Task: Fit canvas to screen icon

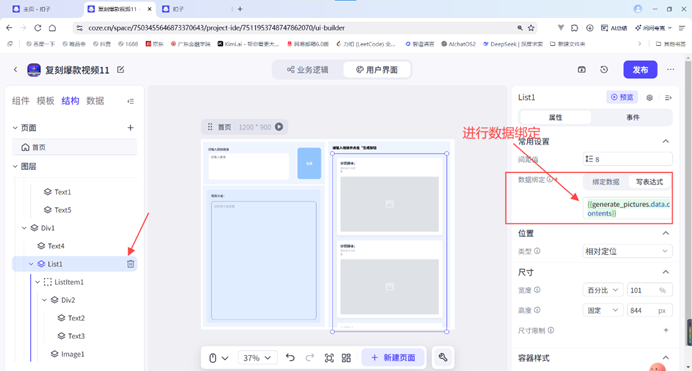Action: (329, 358)
